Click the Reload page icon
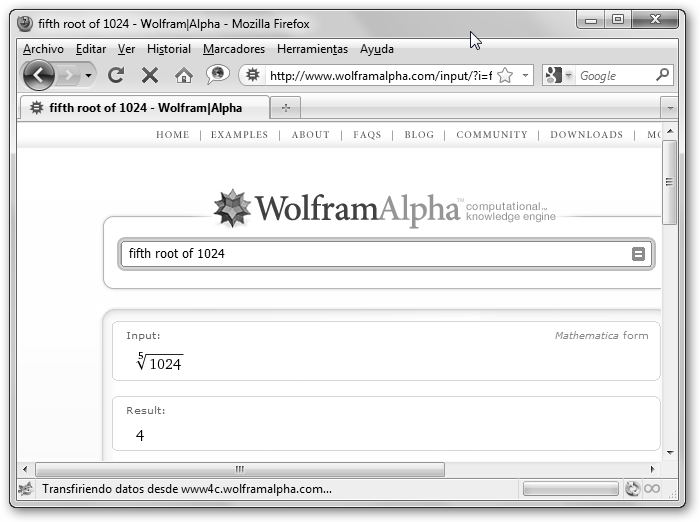This screenshot has height=522, width=700. [116, 75]
